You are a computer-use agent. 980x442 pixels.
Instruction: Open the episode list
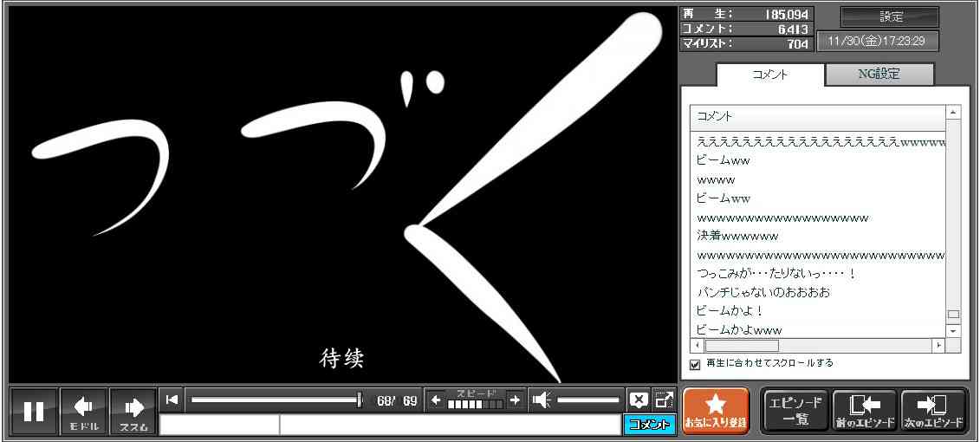click(795, 411)
